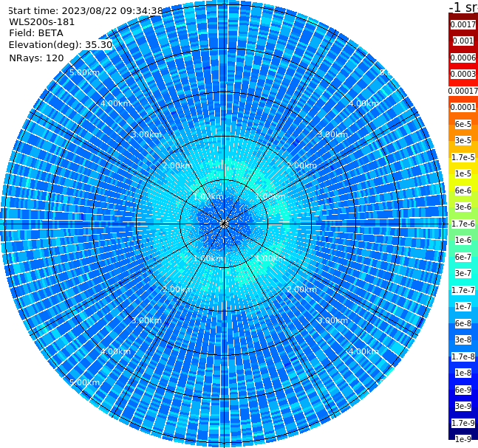Click the 3e-6 color bar label
Viewport: 478px width, 448px height.
(x=463, y=207)
